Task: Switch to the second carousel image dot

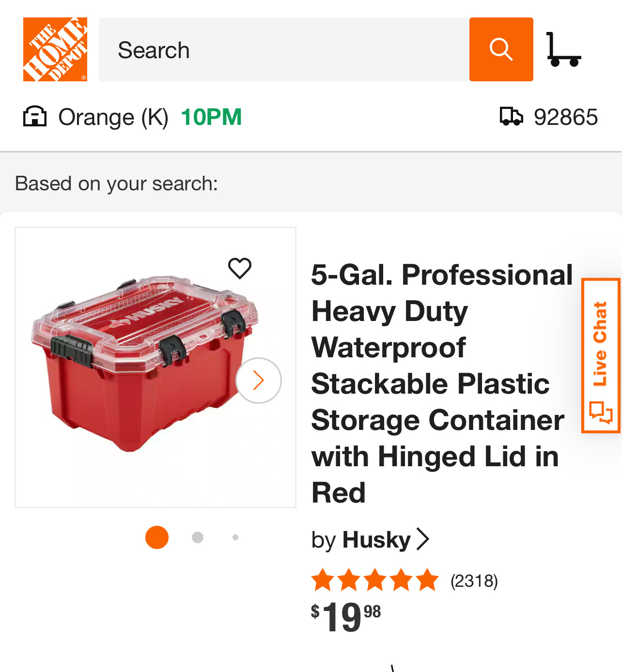Action: pyautogui.click(x=198, y=537)
